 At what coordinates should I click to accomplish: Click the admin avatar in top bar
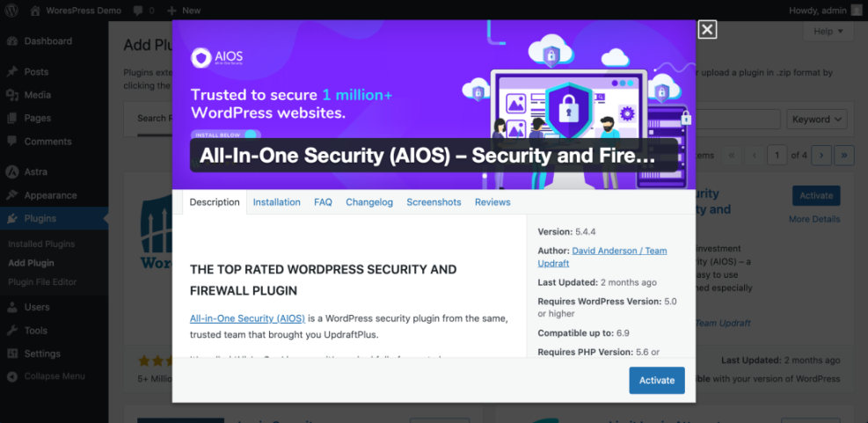(x=856, y=11)
